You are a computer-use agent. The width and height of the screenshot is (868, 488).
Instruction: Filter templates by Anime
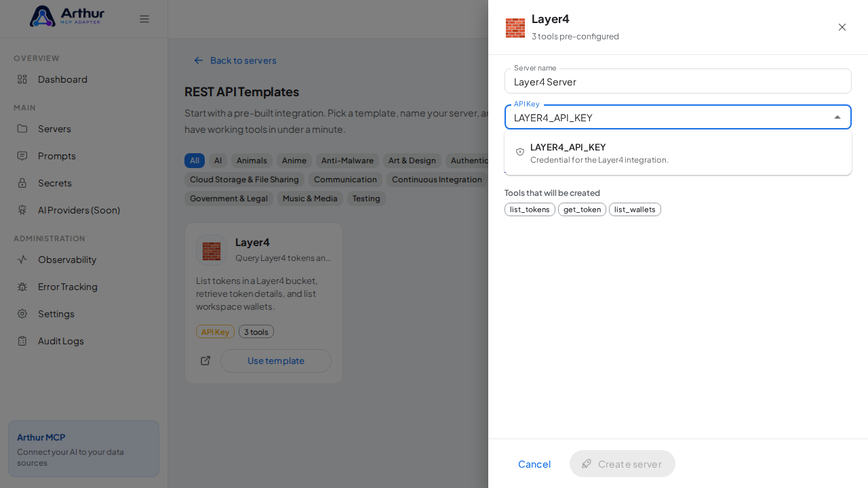click(x=294, y=161)
